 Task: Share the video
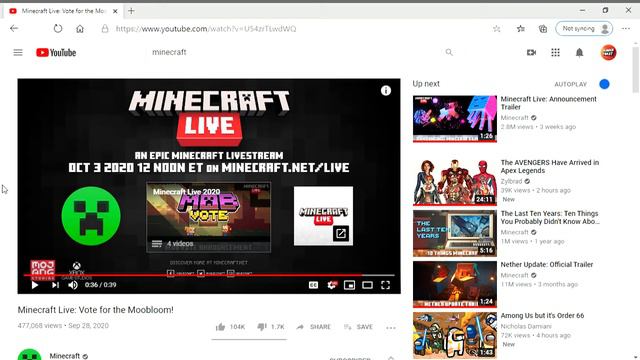[313, 327]
